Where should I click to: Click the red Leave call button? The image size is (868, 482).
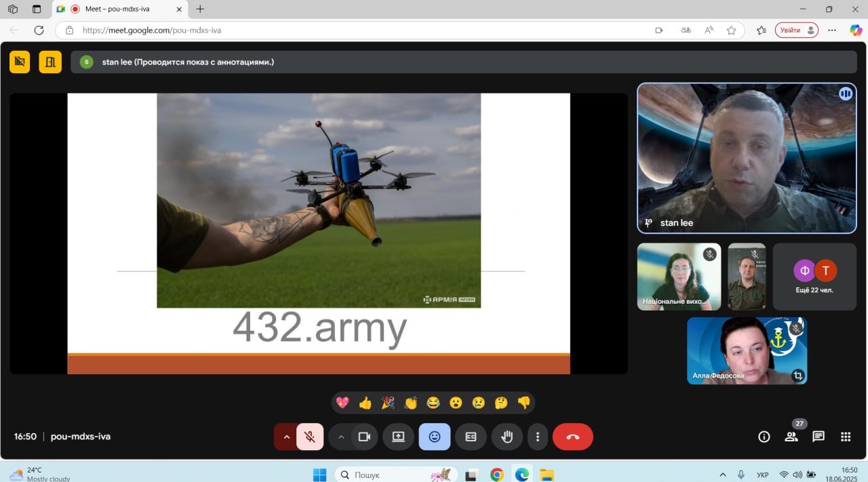pyautogui.click(x=572, y=437)
